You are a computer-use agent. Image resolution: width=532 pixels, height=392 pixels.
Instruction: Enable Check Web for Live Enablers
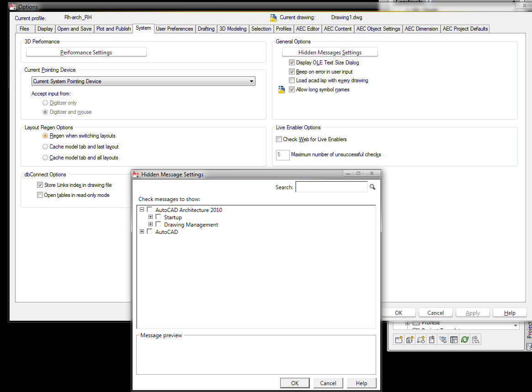279,139
